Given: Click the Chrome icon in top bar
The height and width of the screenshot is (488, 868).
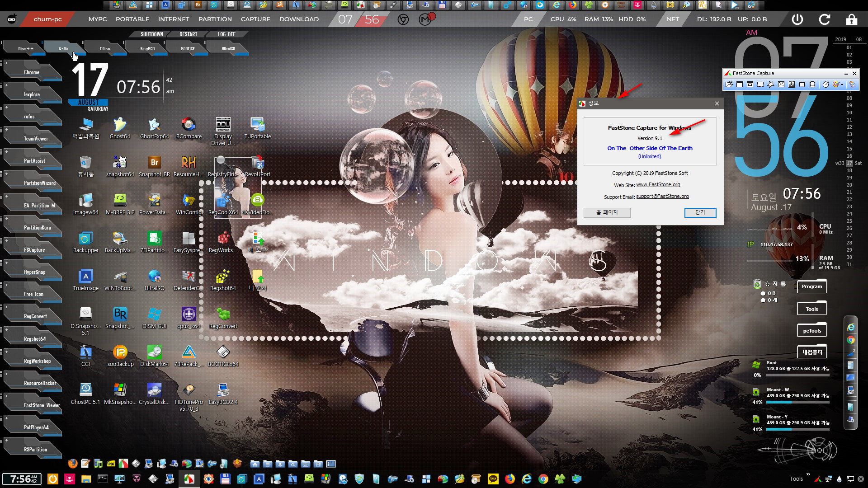Looking at the screenshot, I should pyautogui.click(x=403, y=19).
